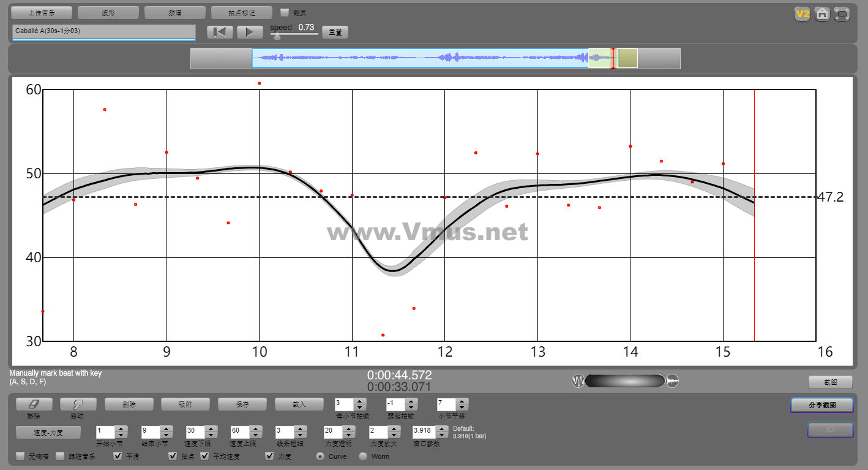Click the 上传音乐 upload button
Screen dimensions: 868x470
(42, 13)
